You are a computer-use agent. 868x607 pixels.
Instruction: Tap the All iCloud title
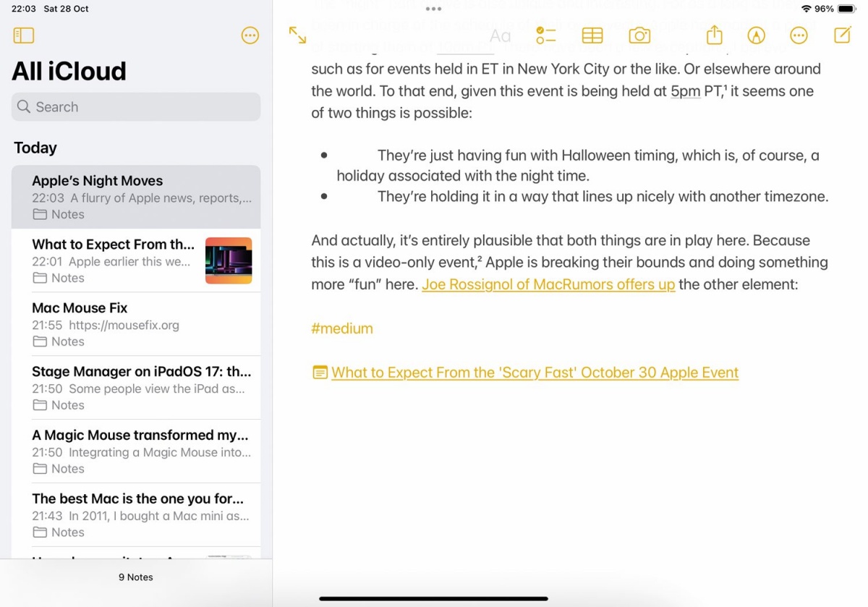(x=69, y=71)
